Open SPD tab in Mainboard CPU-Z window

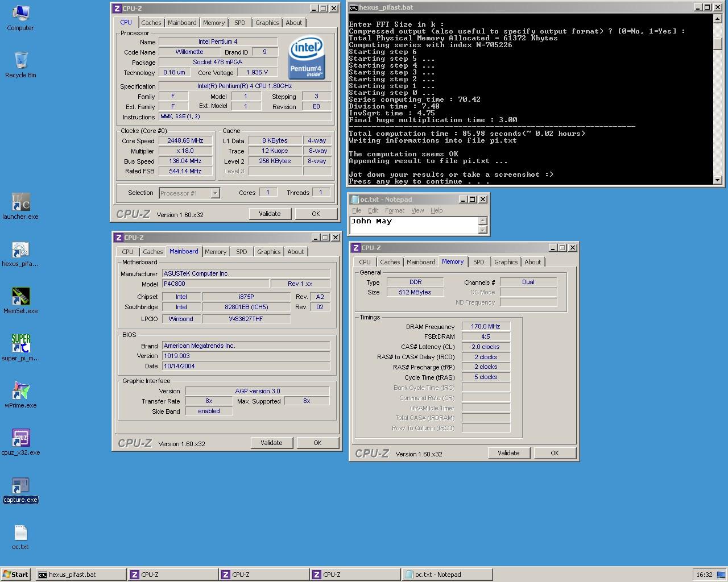coord(242,252)
